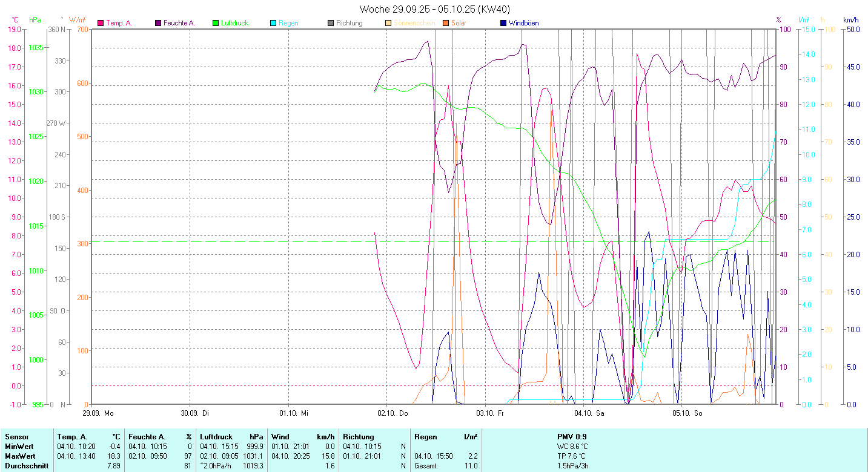Click the orange Solar legend swatch

[445, 23]
